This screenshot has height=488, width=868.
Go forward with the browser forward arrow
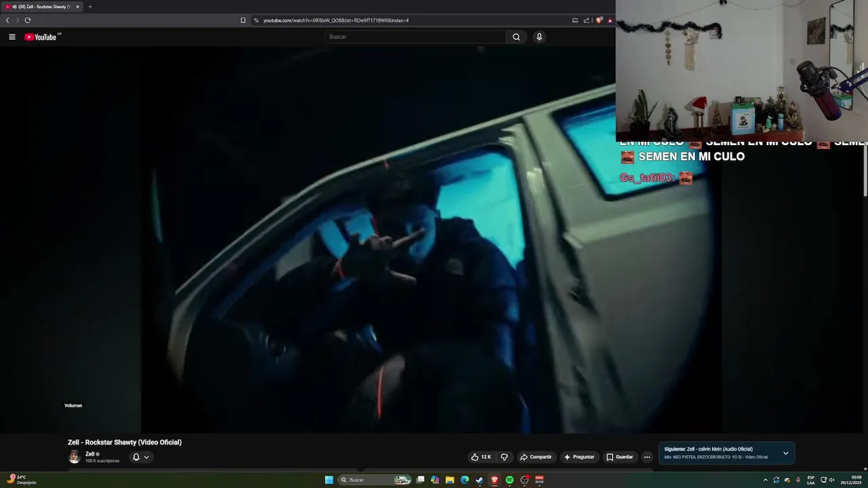coord(18,20)
